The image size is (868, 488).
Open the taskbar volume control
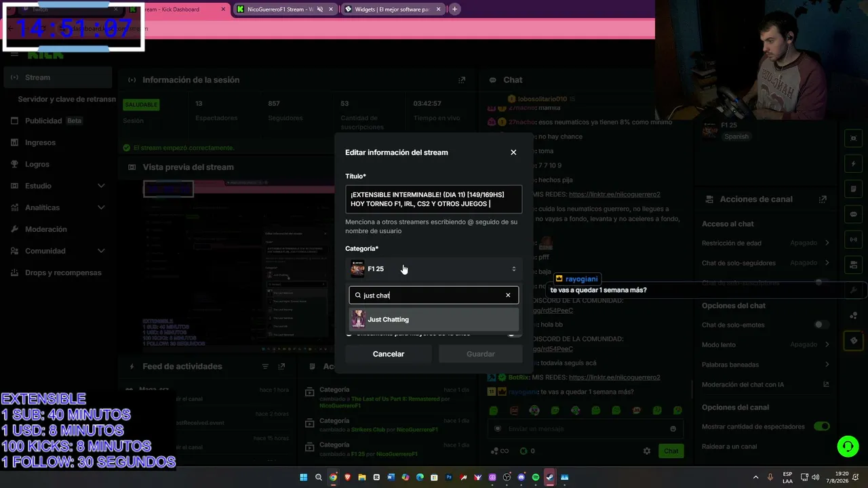(814, 477)
